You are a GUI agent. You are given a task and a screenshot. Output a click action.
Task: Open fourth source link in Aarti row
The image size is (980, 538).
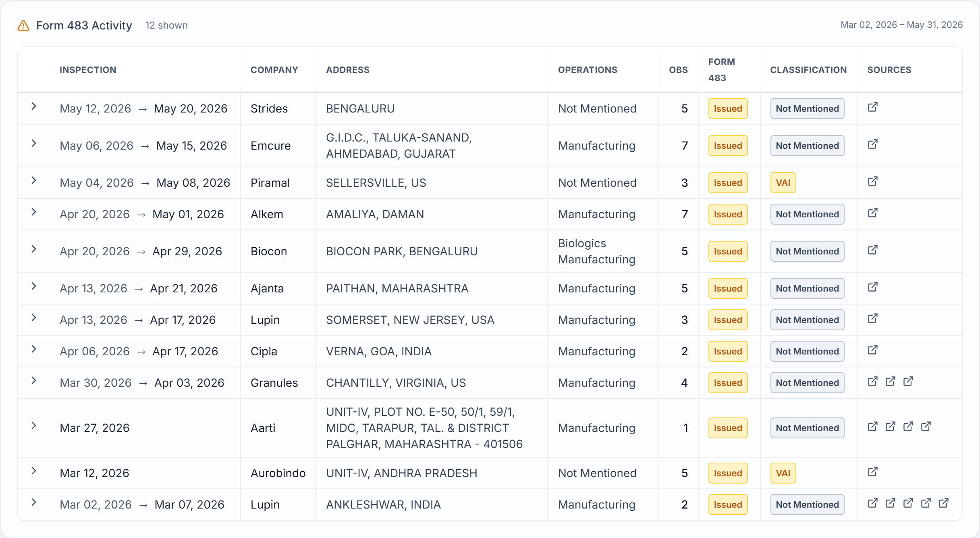[x=926, y=427]
